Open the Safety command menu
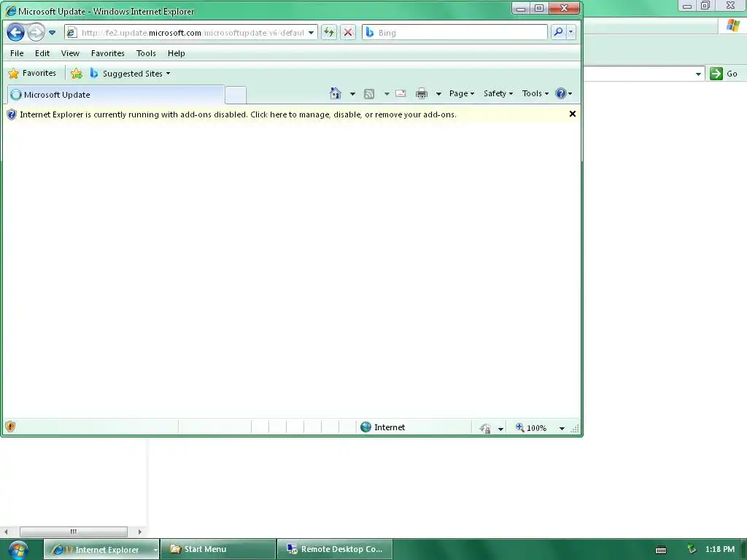 point(498,94)
